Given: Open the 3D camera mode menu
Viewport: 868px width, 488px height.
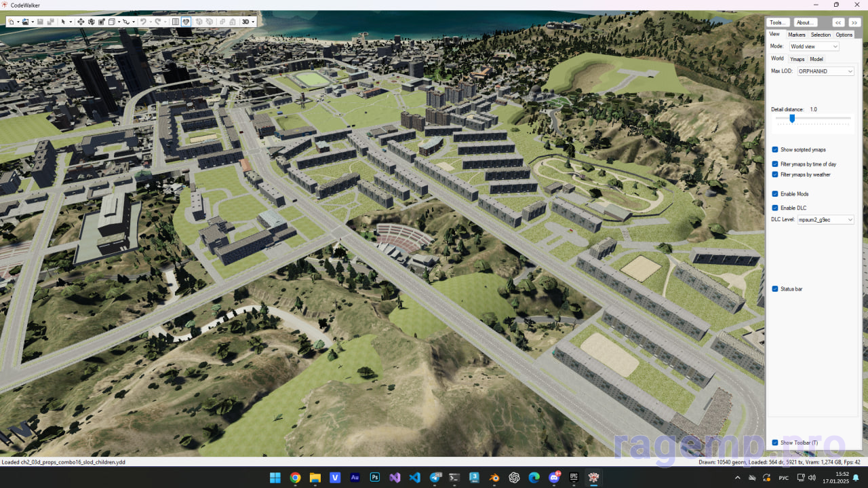Looking at the screenshot, I should pyautogui.click(x=248, y=22).
